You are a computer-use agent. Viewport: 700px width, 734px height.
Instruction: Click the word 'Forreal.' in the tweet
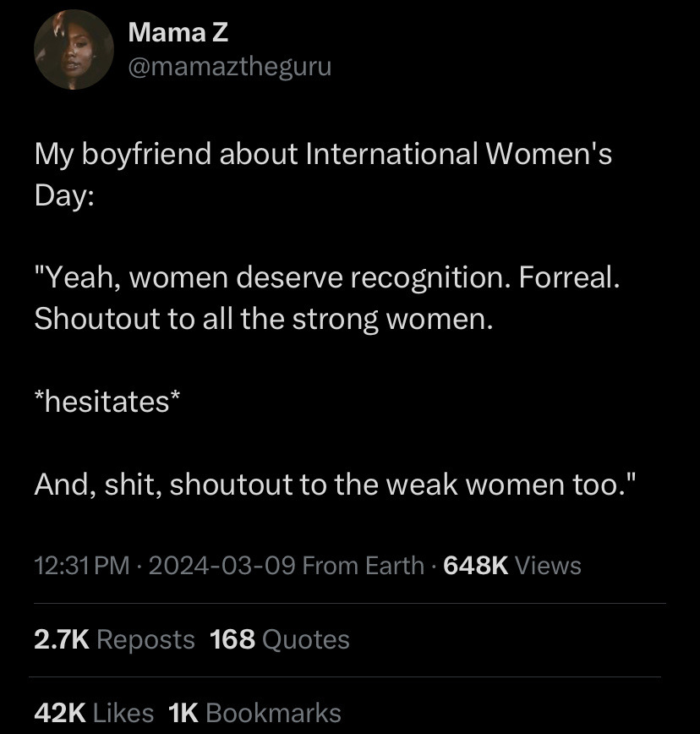570,279
